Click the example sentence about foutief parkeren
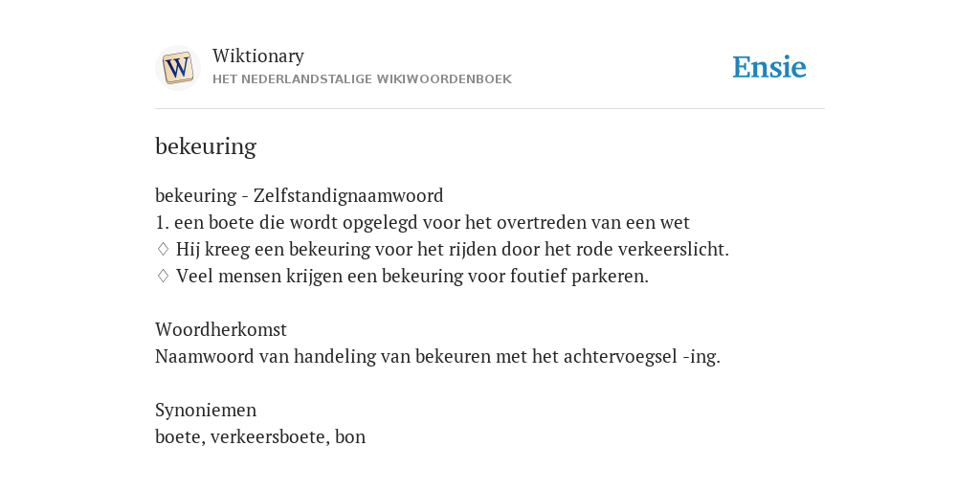 click(412, 277)
